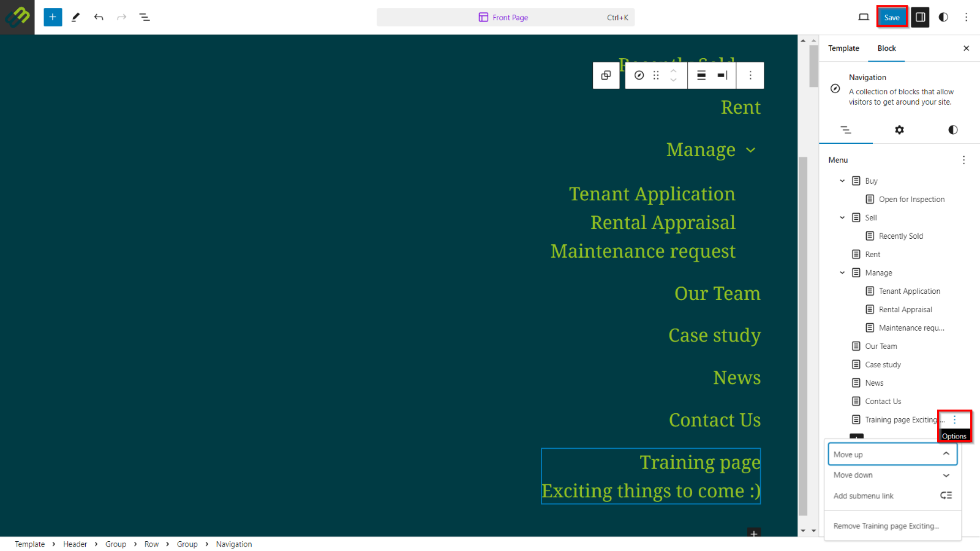Open the Template tab
Image resolution: width=980 pixels, height=551 pixels.
[843, 48]
